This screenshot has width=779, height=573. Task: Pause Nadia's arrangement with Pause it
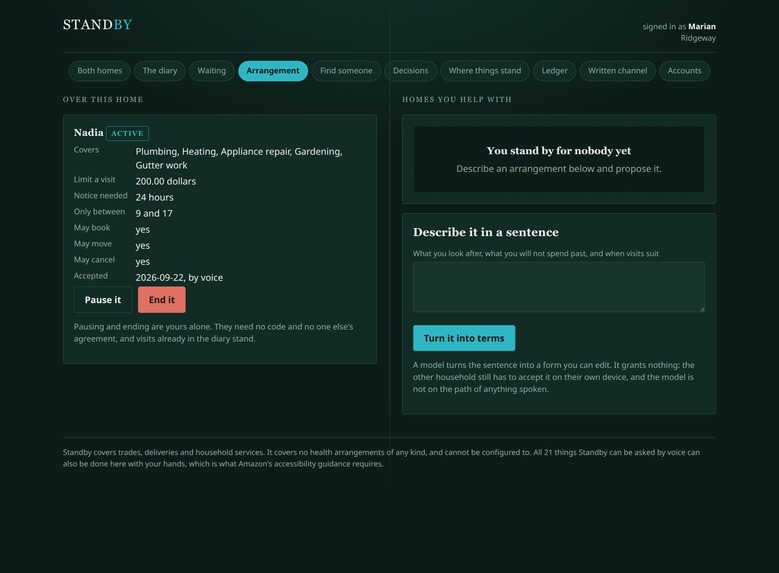103,300
